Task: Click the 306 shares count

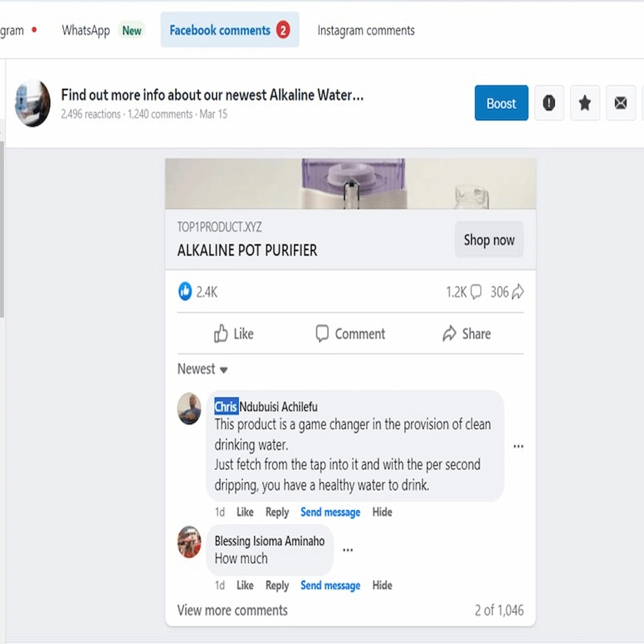Action: tap(499, 292)
